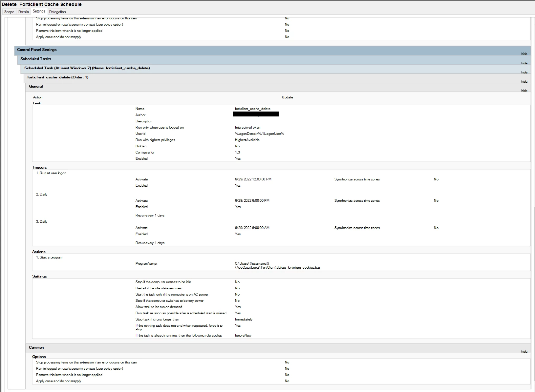Select the Name value forticlient_cache_delete
This screenshot has width=535, height=392.
pyautogui.click(x=253, y=109)
